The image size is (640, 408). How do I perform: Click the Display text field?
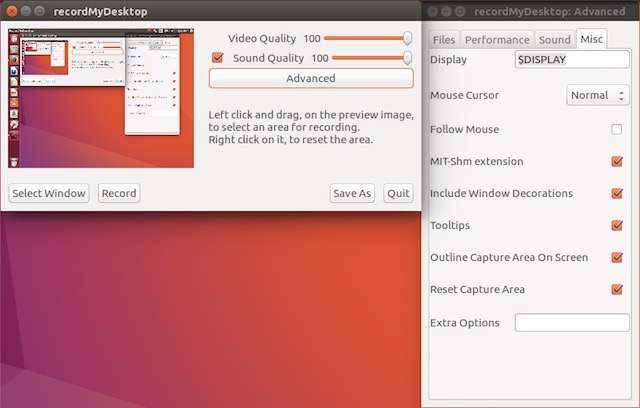click(570, 60)
